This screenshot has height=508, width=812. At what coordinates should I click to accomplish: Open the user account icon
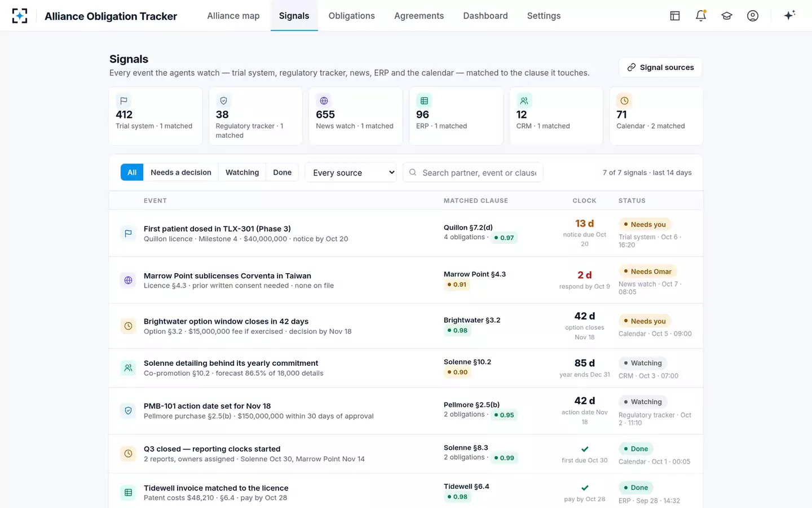click(x=753, y=16)
